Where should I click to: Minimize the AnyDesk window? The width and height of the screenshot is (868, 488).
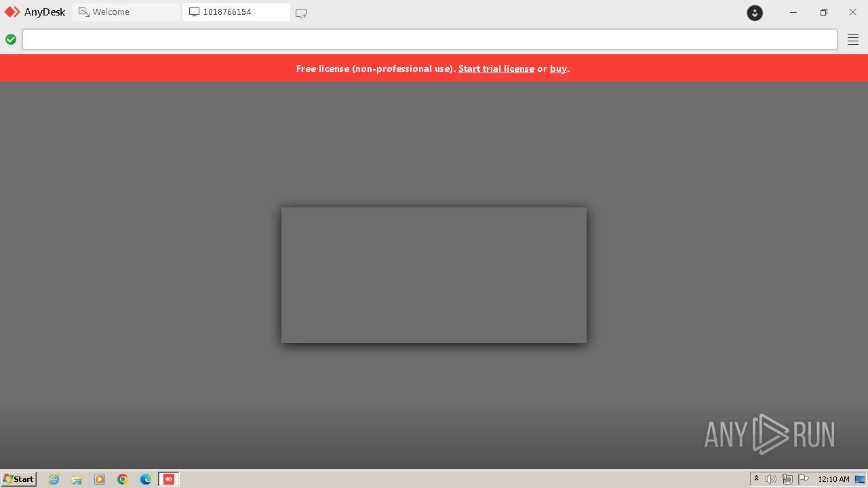(x=793, y=12)
